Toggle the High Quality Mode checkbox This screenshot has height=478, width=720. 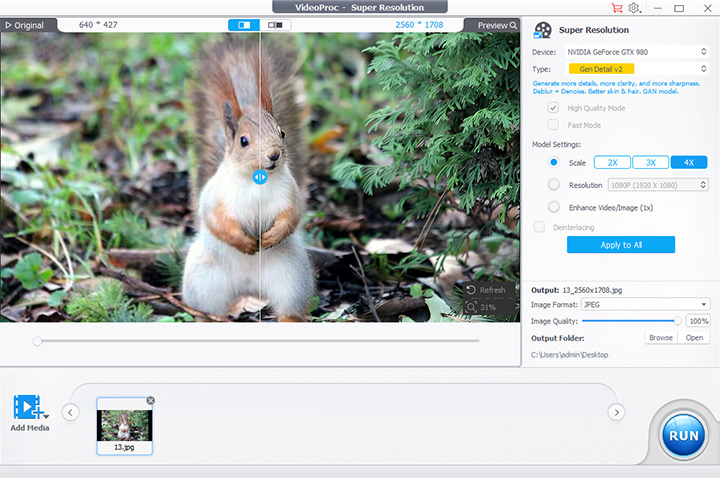[x=553, y=108]
